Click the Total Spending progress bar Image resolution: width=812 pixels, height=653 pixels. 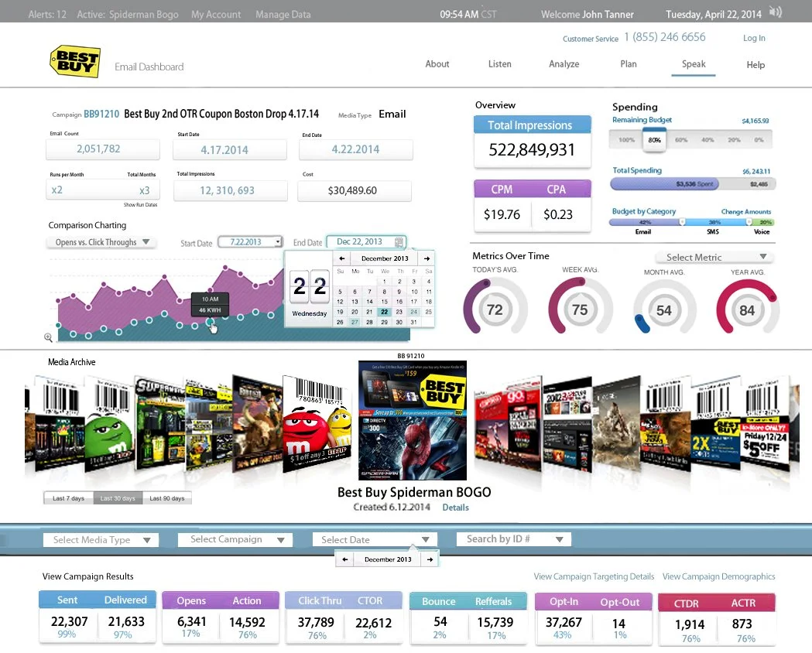[693, 183]
